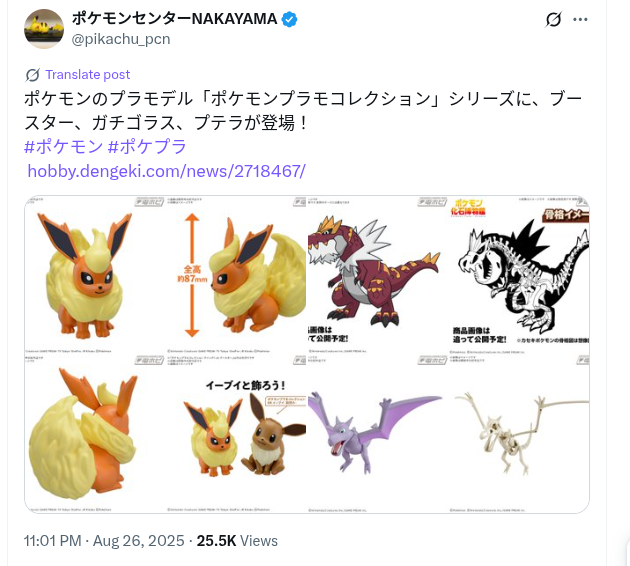Open the three-dot more options menu
Image resolution: width=630 pixels, height=566 pixels.
[x=580, y=19]
